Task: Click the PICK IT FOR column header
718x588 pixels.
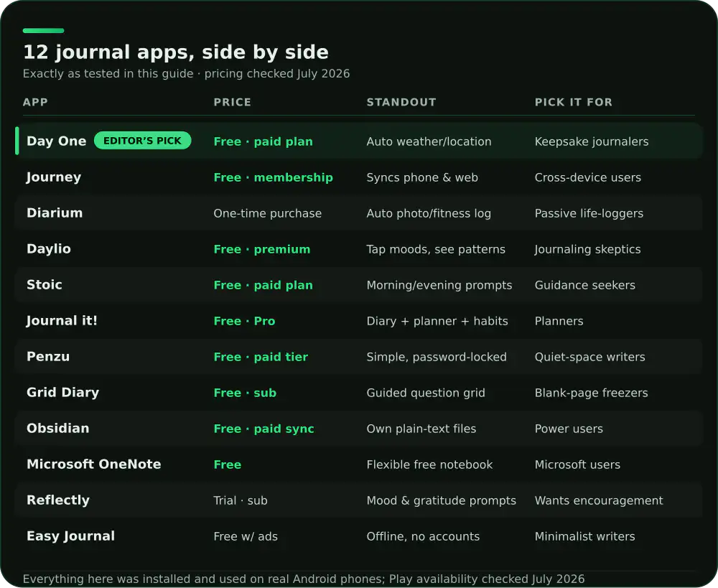Action: (573, 102)
